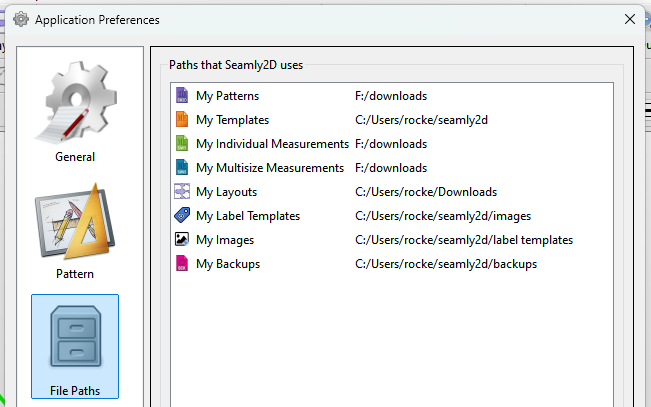Click the blue My Multisize Measurements icon

coord(181,168)
